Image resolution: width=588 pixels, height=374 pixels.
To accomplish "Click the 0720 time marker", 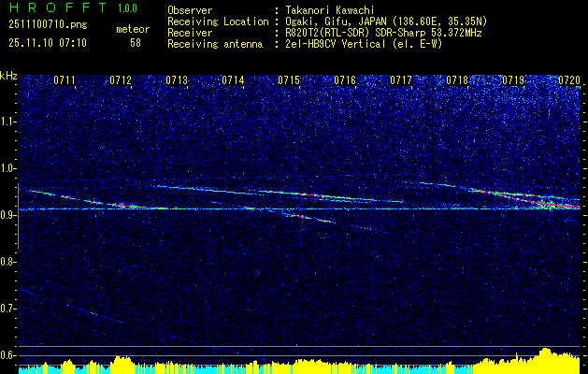I will (568, 81).
